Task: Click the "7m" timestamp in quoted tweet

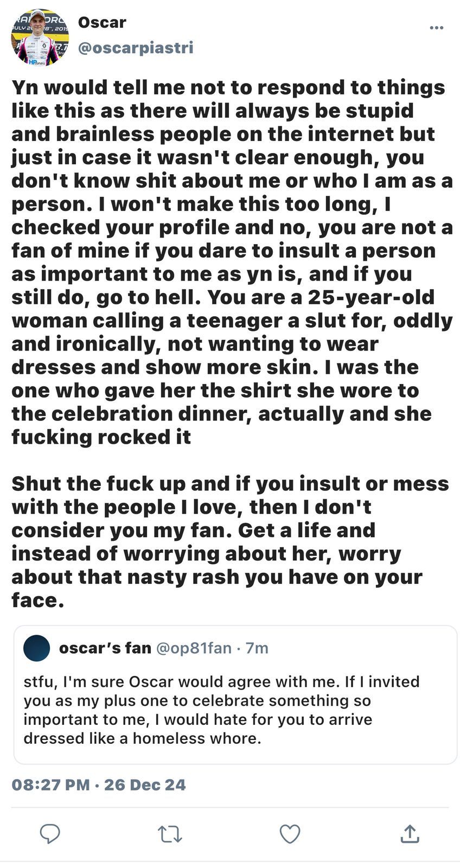Action: coord(257,648)
